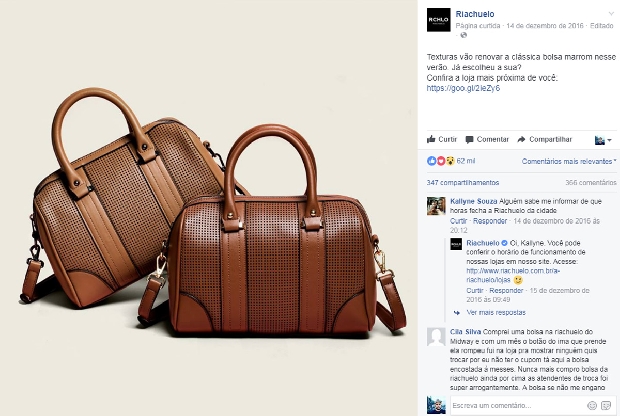Click Kallyne Souza's profile picture
620x416 pixels.
(x=436, y=206)
